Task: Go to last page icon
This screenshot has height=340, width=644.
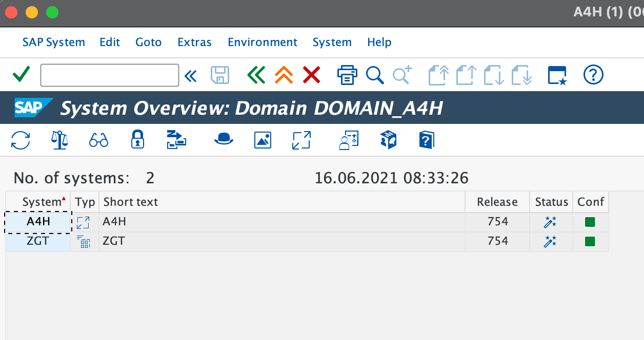Action: click(x=522, y=75)
